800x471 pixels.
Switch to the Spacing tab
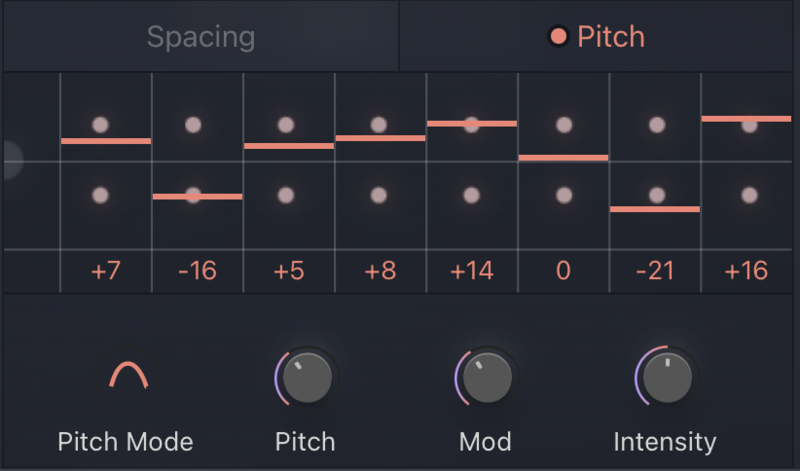[201, 37]
